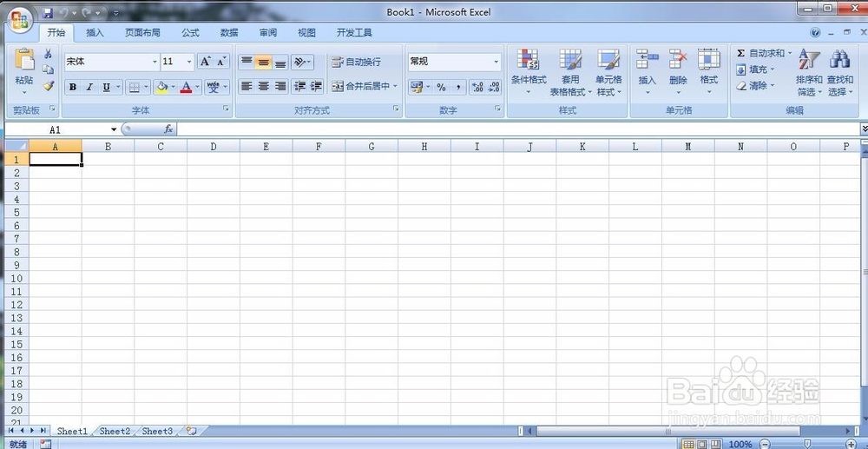Switch to the 公式 ribbon tab

click(x=190, y=33)
